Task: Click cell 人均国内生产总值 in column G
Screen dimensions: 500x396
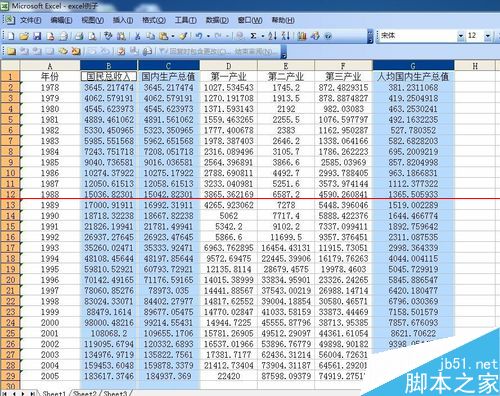Action: [x=413, y=77]
